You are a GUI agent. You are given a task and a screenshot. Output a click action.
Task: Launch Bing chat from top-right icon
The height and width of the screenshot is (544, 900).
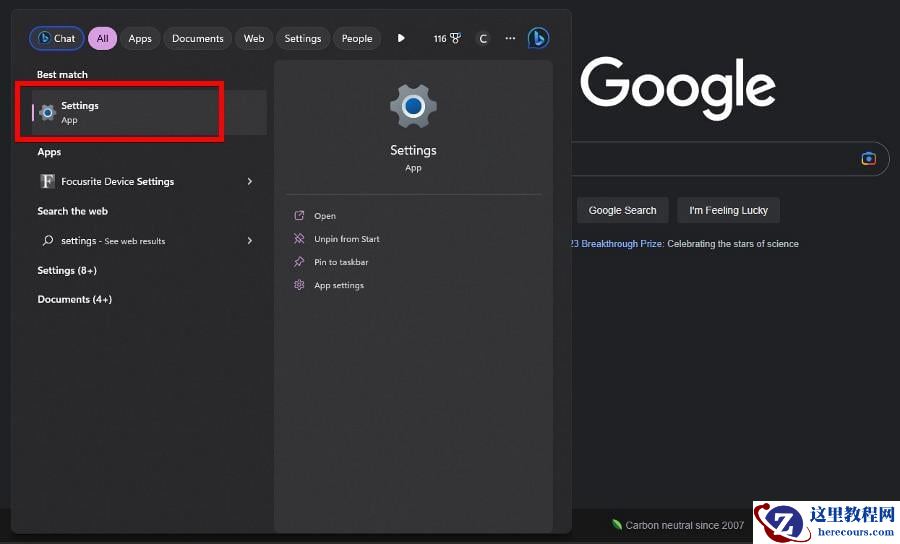point(538,38)
